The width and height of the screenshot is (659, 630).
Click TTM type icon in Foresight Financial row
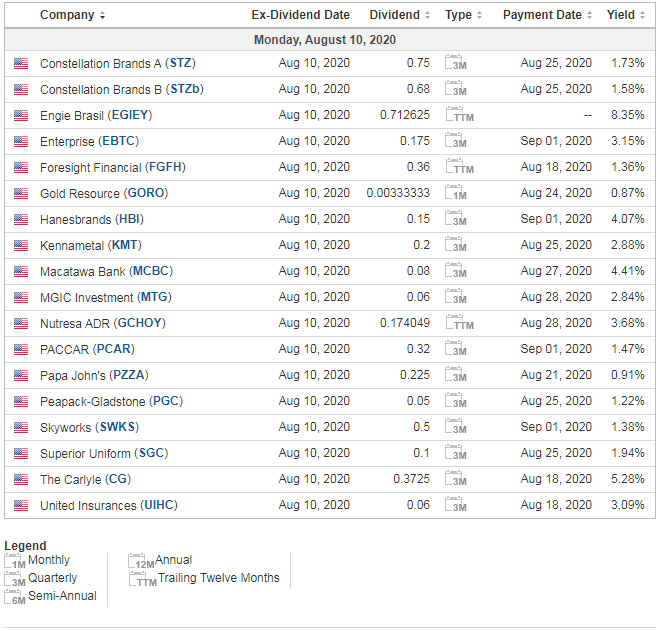(x=459, y=166)
